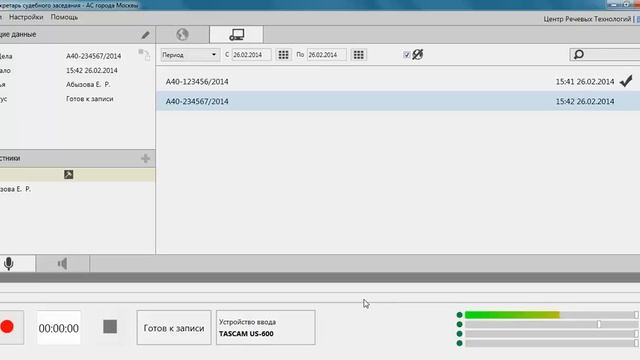Toggle the filter checkbox beside crossed icon
640x360 pixels.
[407, 55]
